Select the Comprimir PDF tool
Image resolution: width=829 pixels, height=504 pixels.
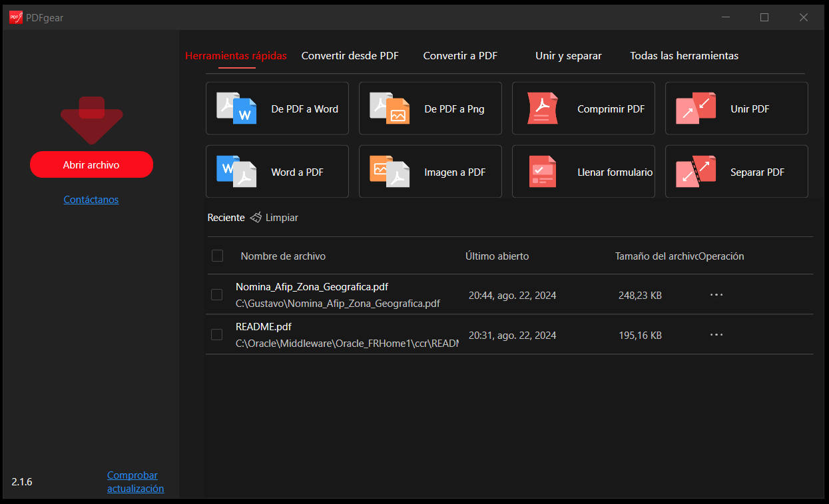tap(583, 109)
